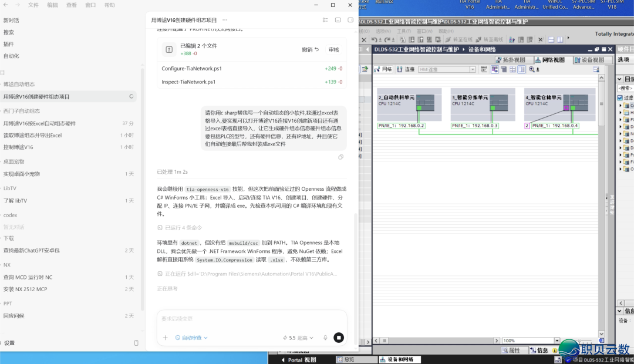
Task: Click the 设备和网络 editor taskbar button
Action: click(x=400, y=359)
